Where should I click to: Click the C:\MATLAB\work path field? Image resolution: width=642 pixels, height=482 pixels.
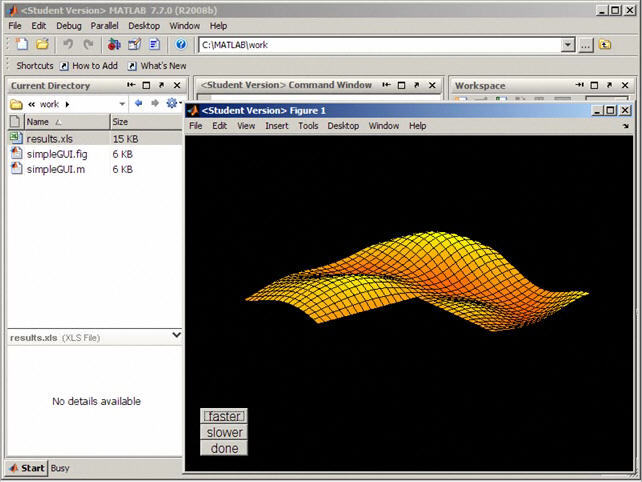(x=380, y=45)
